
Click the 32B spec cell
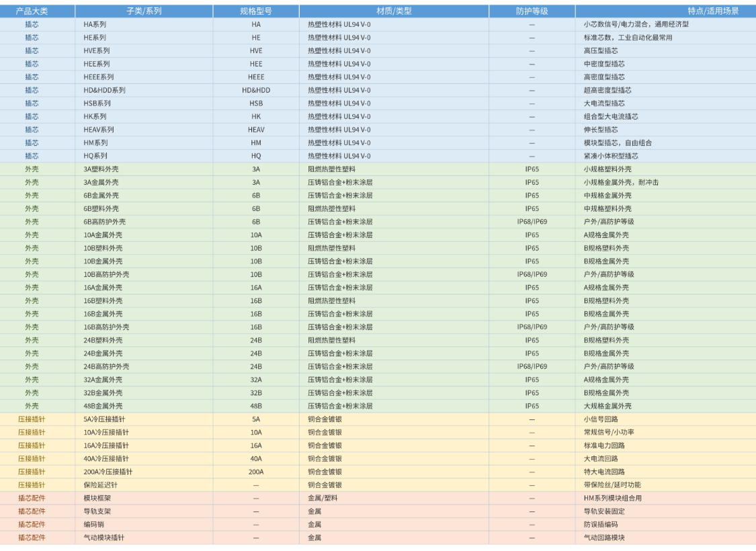(256, 393)
